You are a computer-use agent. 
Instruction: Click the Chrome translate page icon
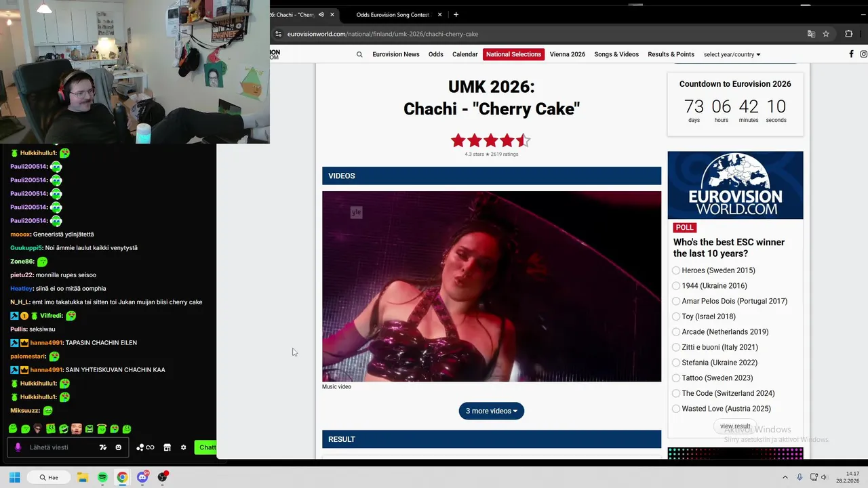pyautogui.click(x=811, y=34)
